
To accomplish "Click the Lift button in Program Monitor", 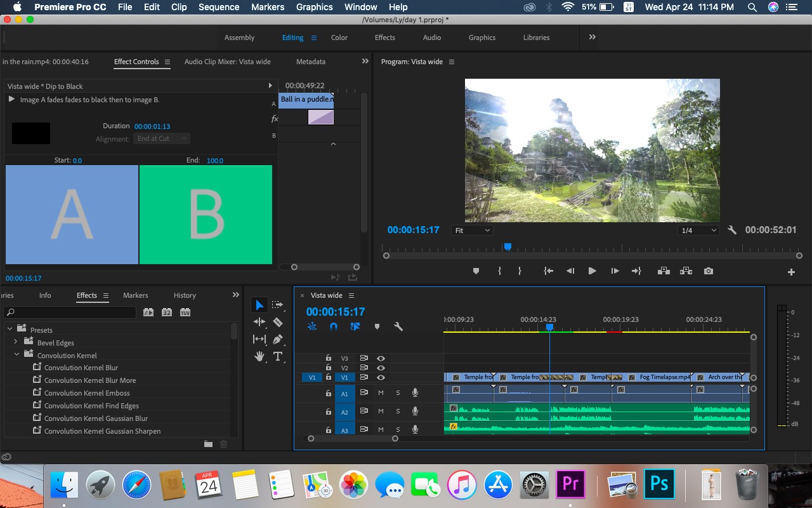I will point(664,271).
